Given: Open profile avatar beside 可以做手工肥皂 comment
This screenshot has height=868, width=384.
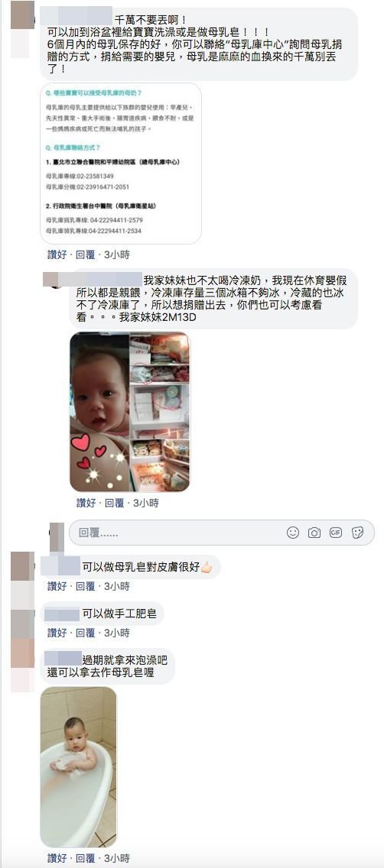Looking at the screenshot, I should (23, 624).
